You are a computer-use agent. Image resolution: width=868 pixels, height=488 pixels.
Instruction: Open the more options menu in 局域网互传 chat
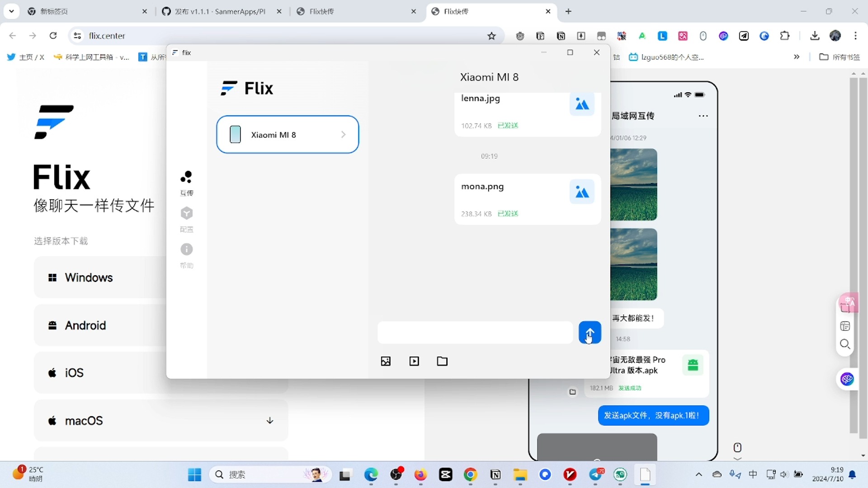coord(703,116)
